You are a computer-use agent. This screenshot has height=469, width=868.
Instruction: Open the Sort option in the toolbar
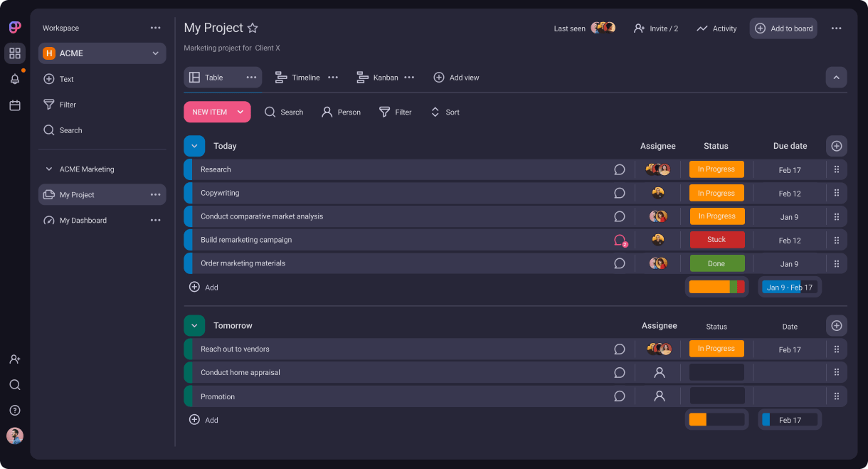point(445,112)
